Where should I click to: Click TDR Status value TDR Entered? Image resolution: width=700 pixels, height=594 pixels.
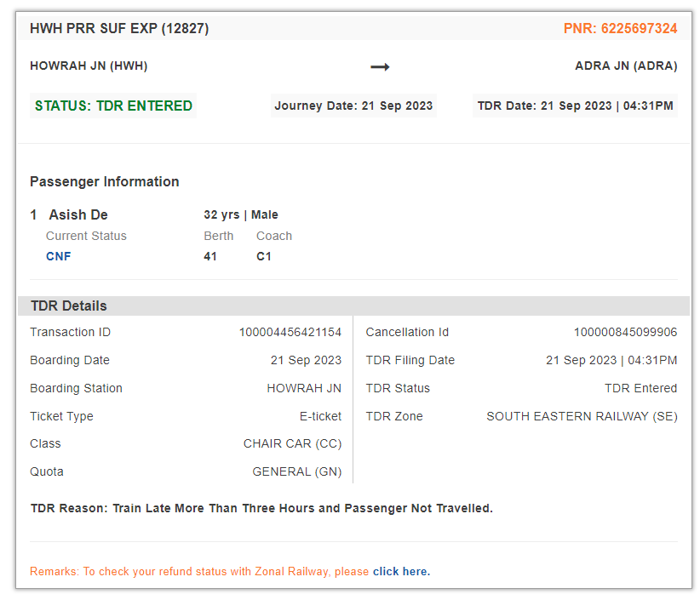pyautogui.click(x=640, y=389)
